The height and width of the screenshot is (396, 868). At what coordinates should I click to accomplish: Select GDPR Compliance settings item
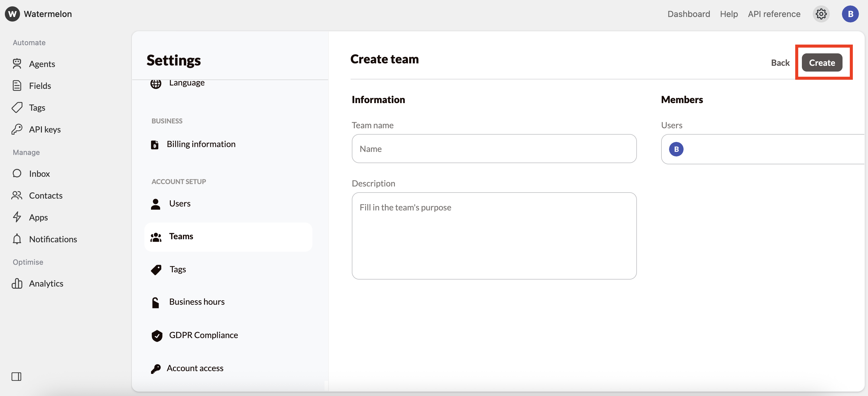(x=203, y=335)
